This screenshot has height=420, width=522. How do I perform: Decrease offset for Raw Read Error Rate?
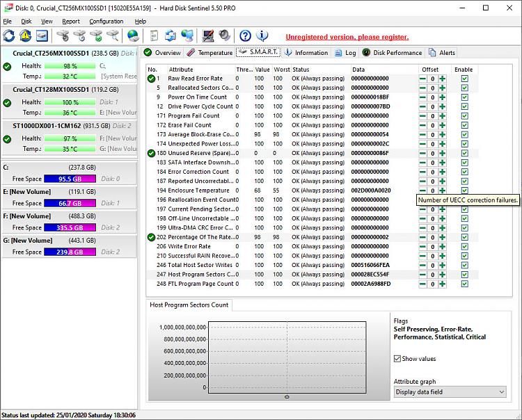pyautogui.click(x=422, y=79)
